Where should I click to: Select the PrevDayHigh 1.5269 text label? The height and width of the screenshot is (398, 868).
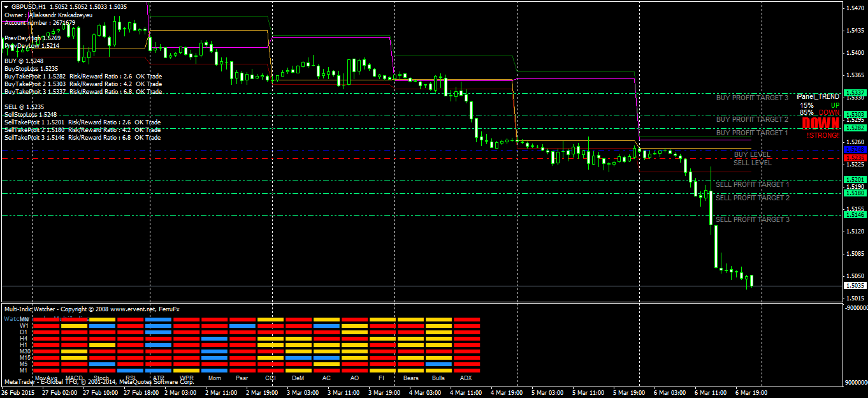[33, 38]
